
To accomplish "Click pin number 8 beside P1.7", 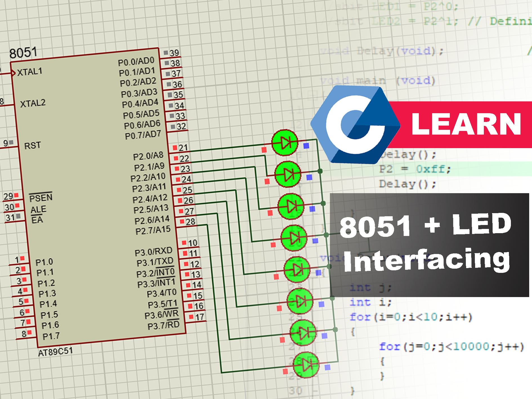I will [x=27, y=334].
